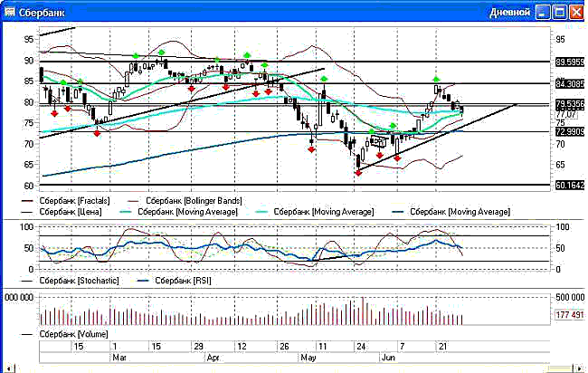
Task: Click the Jun month label on time axis
Action: pos(388,358)
